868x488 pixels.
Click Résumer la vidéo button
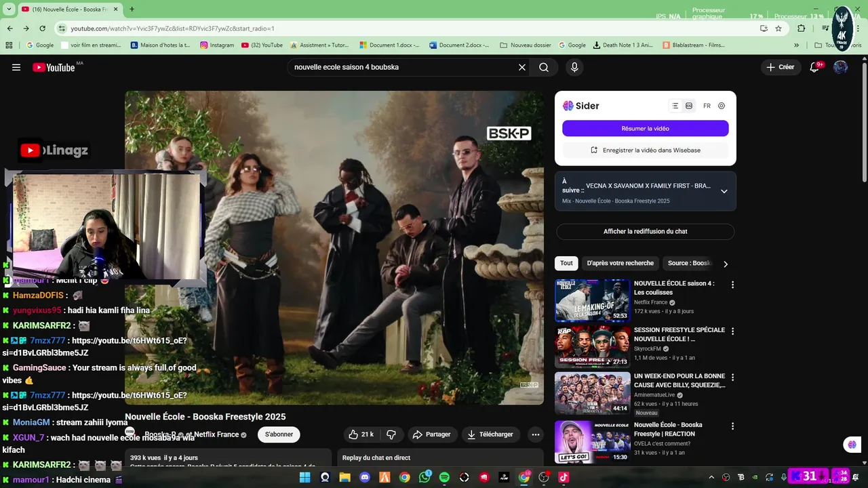tap(645, 128)
